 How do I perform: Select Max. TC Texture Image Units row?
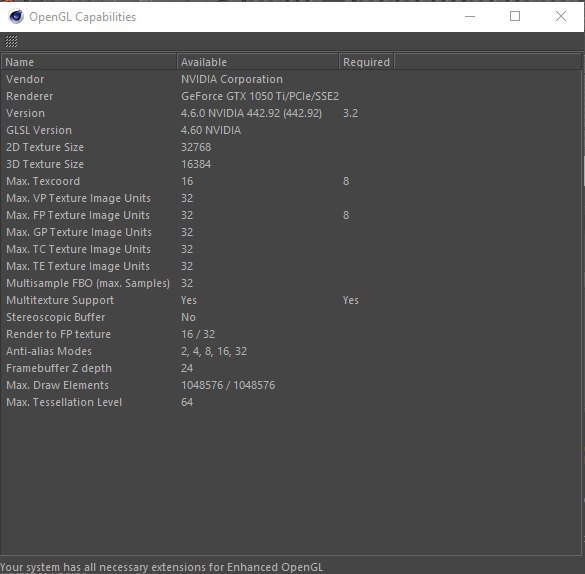291,249
